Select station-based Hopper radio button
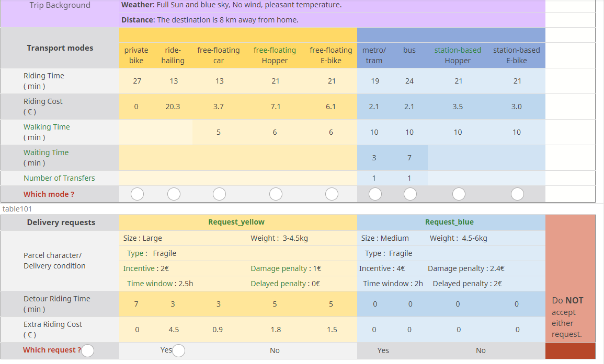Image resolution: width=604 pixels, height=364 pixels. click(459, 194)
